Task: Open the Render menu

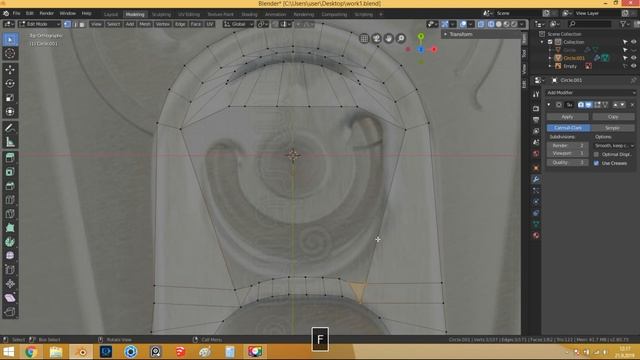Action: [47, 13]
